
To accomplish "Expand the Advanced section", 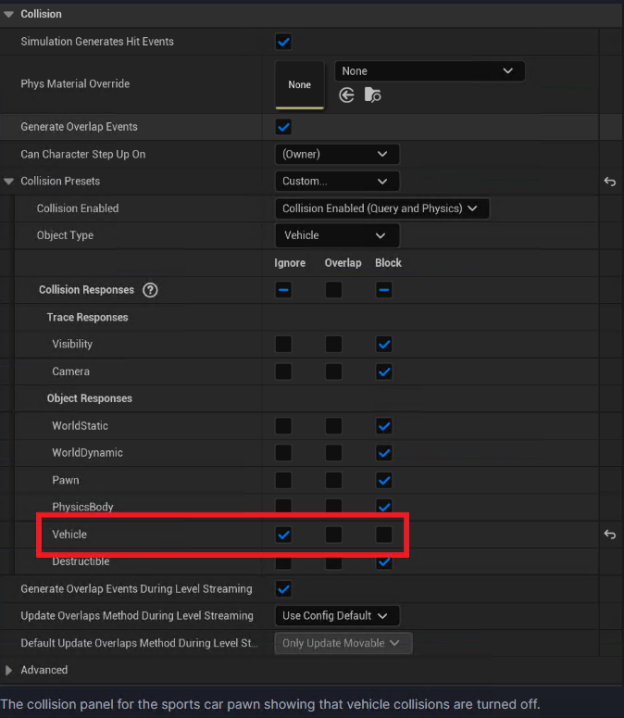I will point(8,670).
